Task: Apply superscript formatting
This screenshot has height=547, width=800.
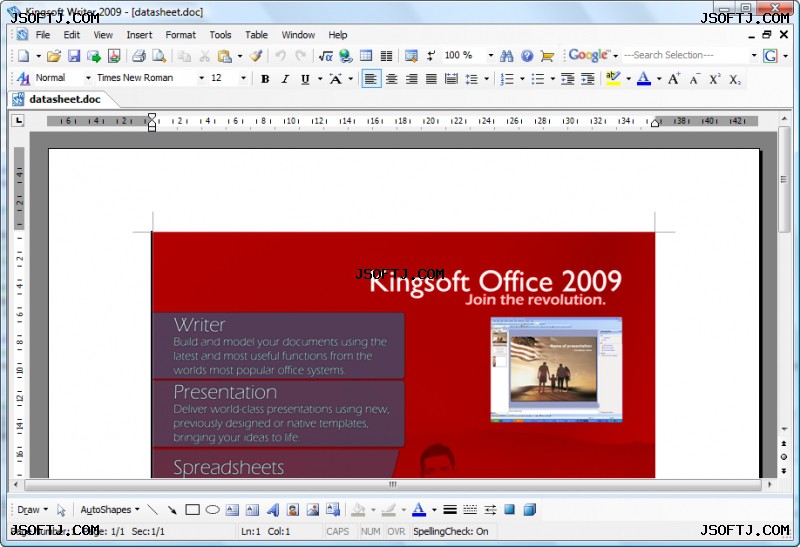Action: click(715, 79)
